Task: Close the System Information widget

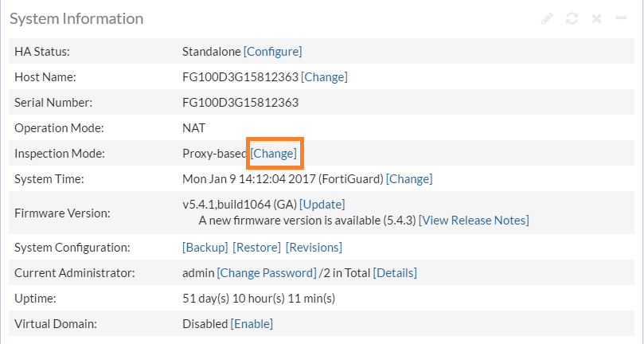Action: [596, 18]
